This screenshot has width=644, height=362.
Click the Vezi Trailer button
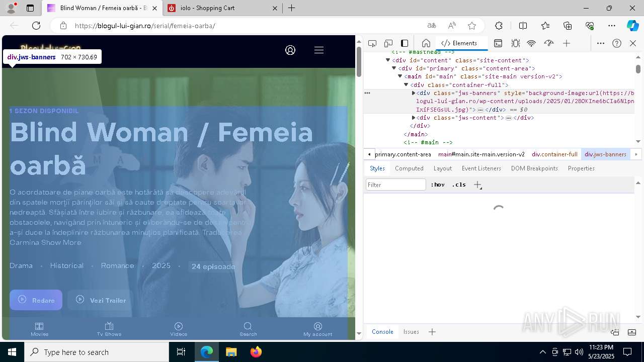point(101,300)
